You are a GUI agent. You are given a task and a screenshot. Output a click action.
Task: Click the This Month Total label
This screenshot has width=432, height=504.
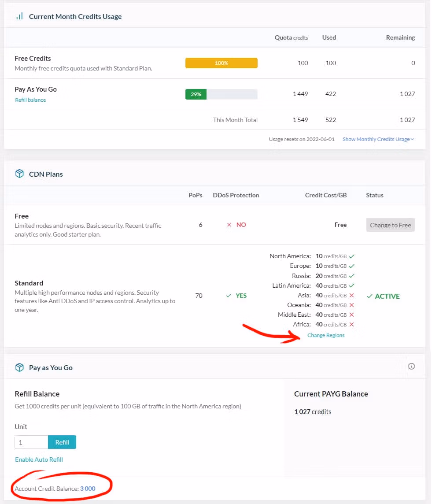(x=235, y=120)
